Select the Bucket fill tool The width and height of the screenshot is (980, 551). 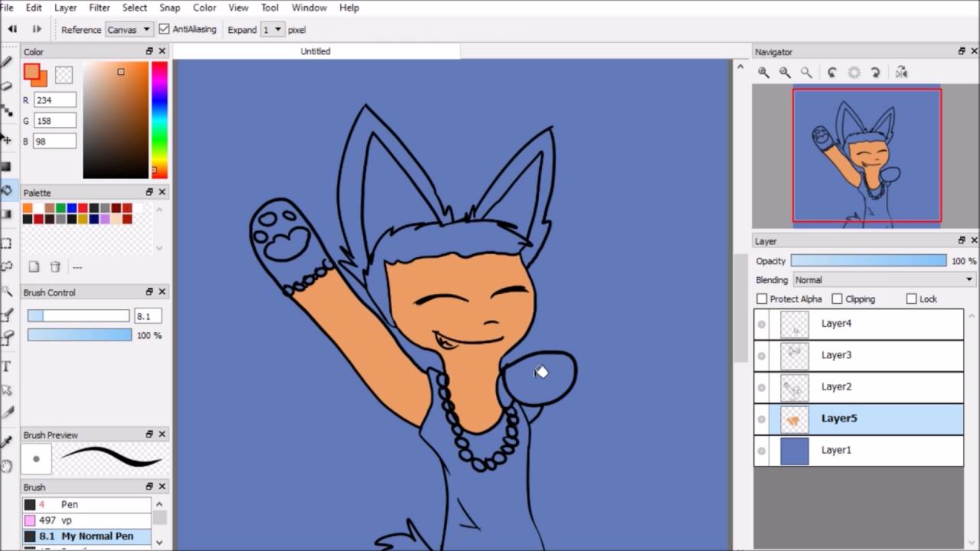[x=6, y=190]
